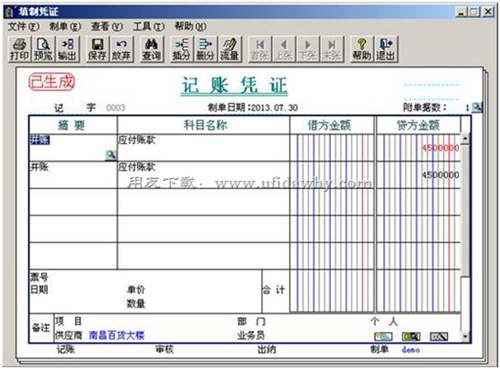Insert an entry line with 插分
Viewport: 500px width, 369px height.
coord(182,49)
